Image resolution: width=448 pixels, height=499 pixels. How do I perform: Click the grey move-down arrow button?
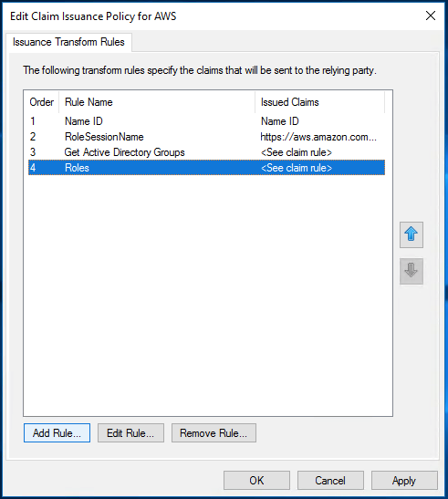pos(412,271)
